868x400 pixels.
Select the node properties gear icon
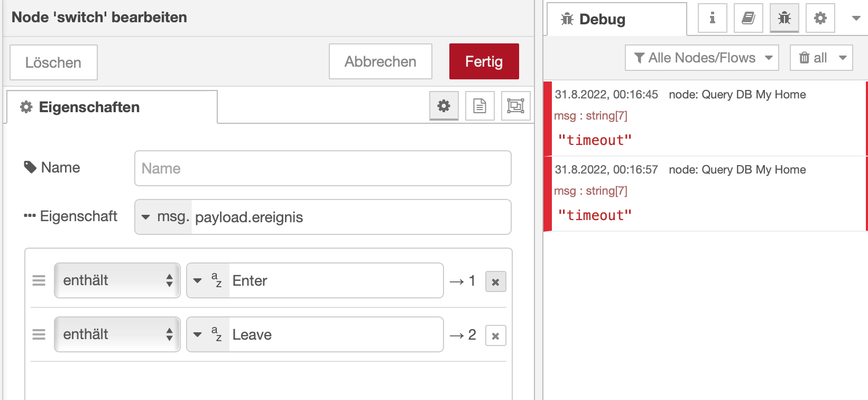pyautogui.click(x=444, y=106)
